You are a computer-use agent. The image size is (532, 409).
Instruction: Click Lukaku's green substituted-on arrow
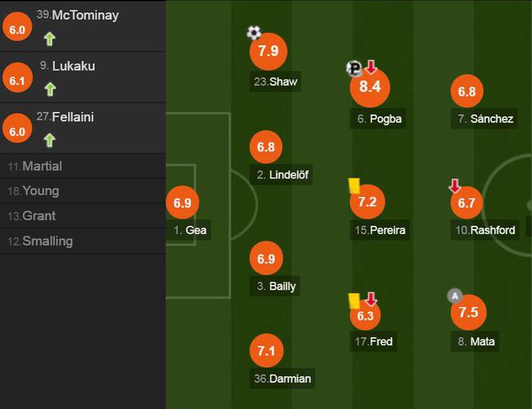click(x=50, y=89)
